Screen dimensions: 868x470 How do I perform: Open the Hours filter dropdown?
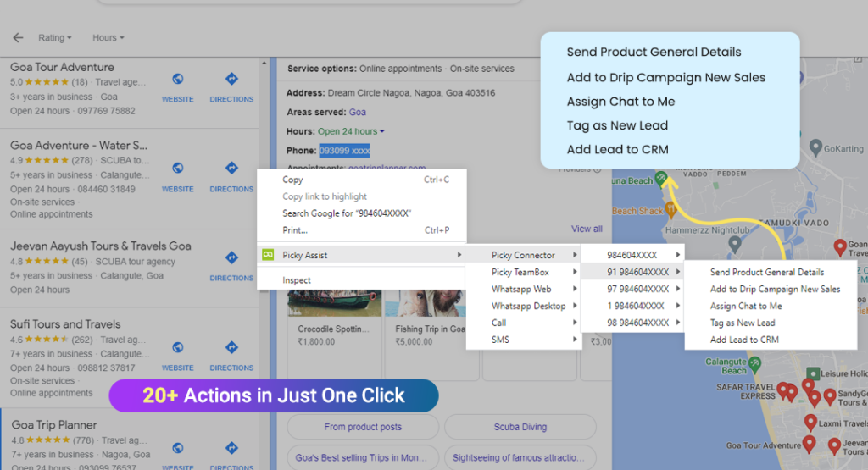pos(108,37)
